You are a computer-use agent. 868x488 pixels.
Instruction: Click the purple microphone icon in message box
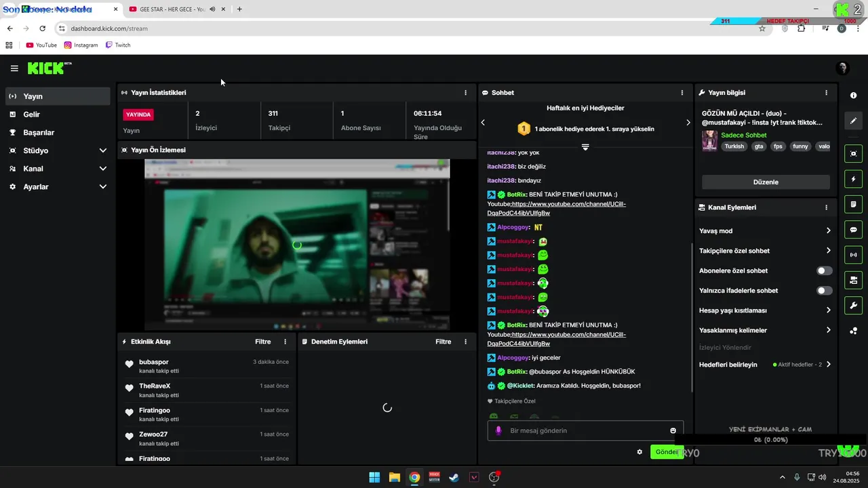pos(498,430)
